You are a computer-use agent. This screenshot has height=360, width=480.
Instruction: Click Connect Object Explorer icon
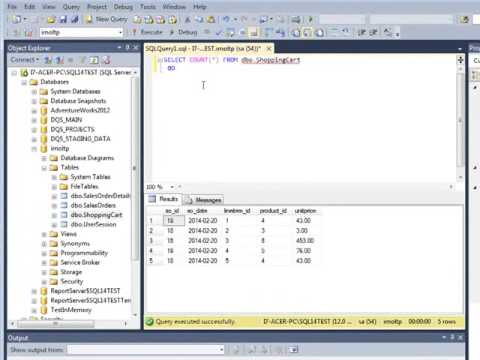click(48, 60)
